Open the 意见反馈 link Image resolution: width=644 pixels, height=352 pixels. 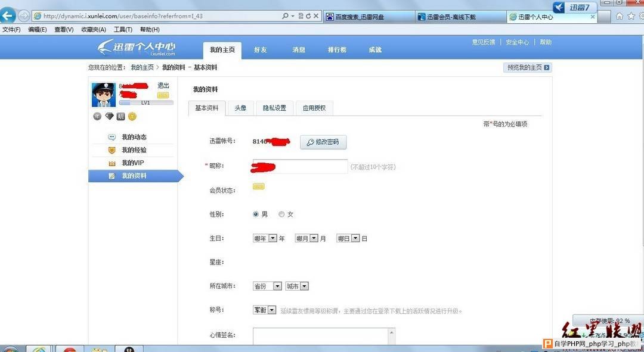coord(484,42)
